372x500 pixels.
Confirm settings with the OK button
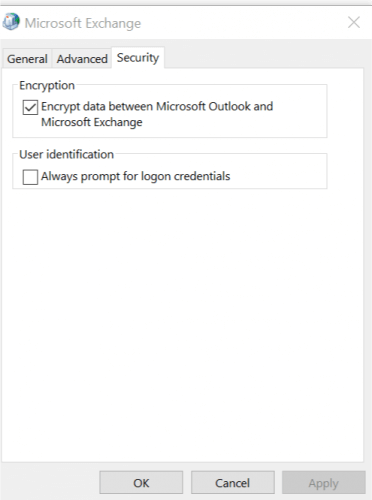141,483
